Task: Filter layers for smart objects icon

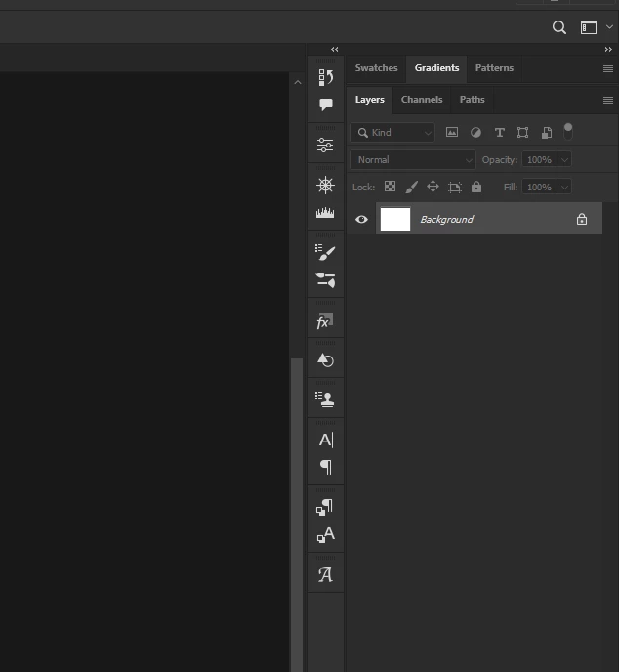Action: [547, 133]
